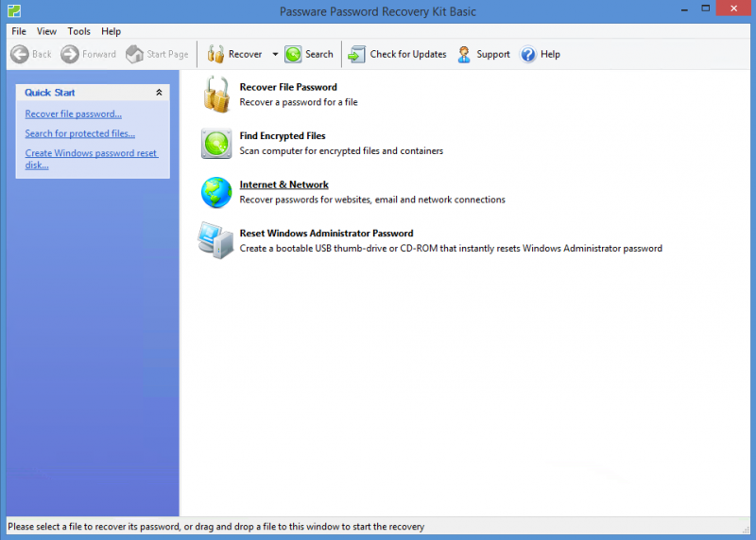The height and width of the screenshot is (540, 756).
Task: Click the Forward arrow toolbar icon
Action: tap(70, 54)
